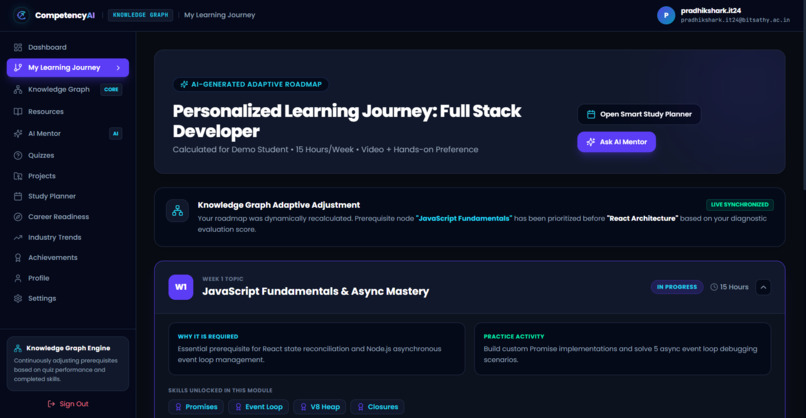
Task: Click the W1 week badge icon
Action: point(181,287)
